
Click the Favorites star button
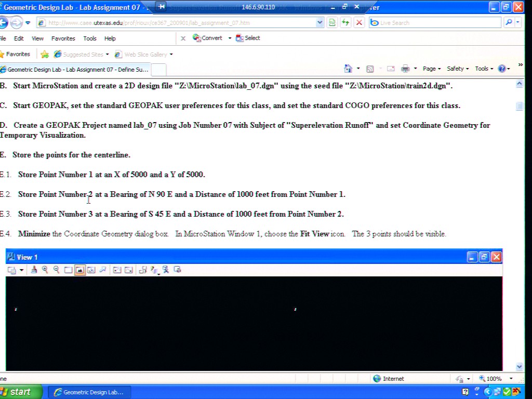point(16,54)
